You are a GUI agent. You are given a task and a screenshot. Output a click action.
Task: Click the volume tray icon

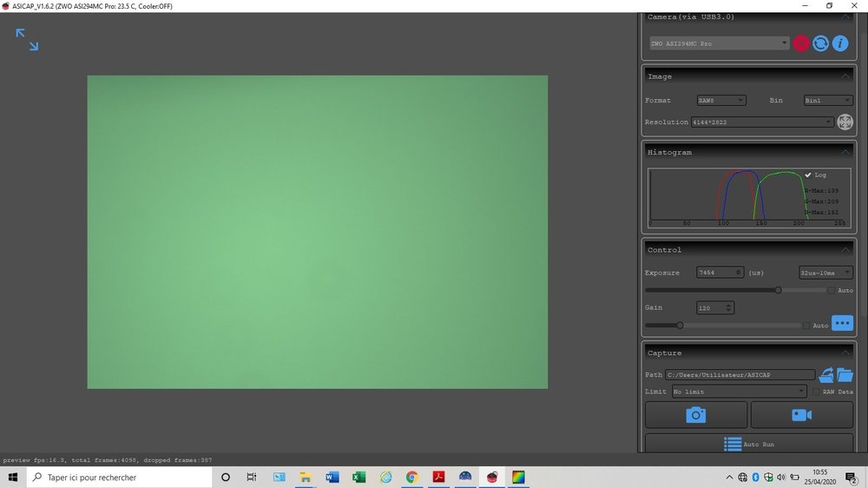[x=781, y=477]
